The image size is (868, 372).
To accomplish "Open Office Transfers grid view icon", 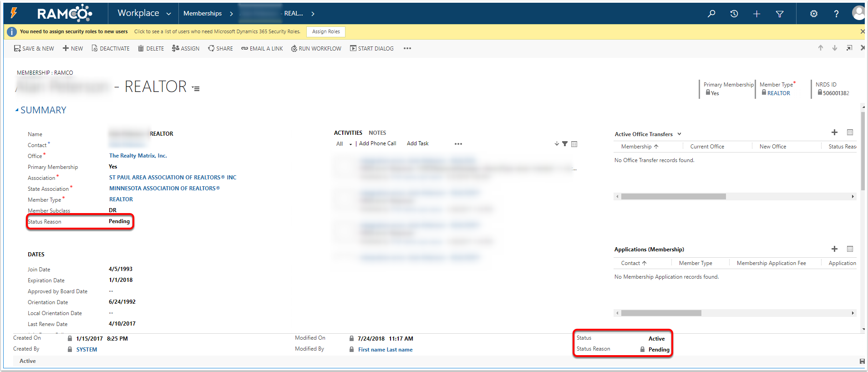I will [850, 132].
